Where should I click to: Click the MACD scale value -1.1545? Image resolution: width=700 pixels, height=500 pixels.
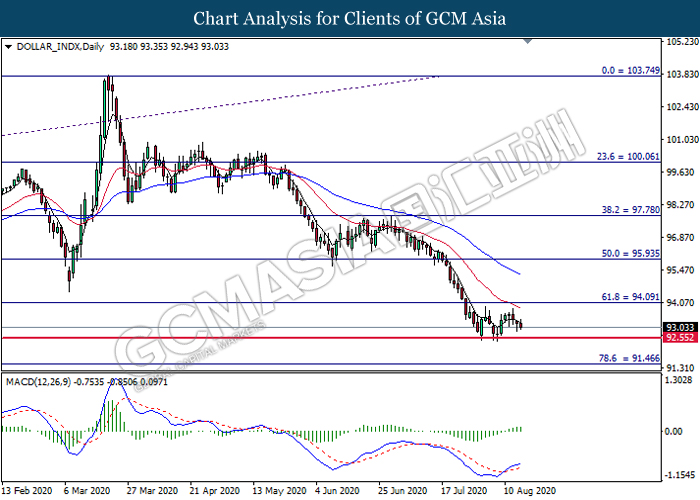click(x=679, y=474)
